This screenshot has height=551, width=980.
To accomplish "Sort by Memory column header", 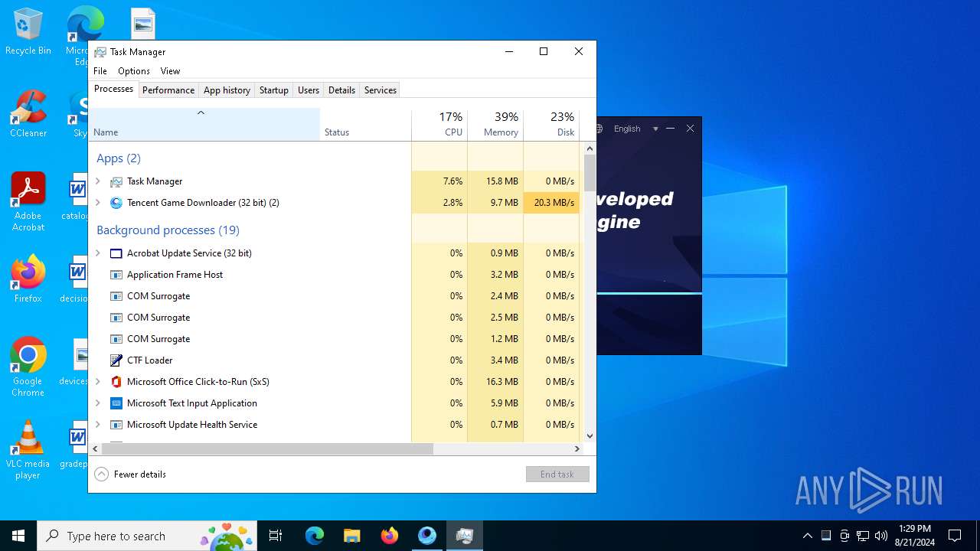I will (x=495, y=125).
